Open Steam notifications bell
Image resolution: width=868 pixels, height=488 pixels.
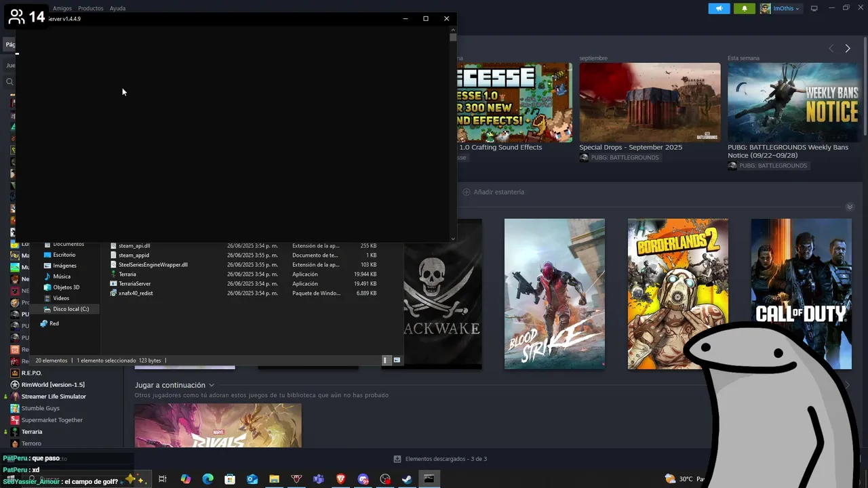(x=744, y=8)
